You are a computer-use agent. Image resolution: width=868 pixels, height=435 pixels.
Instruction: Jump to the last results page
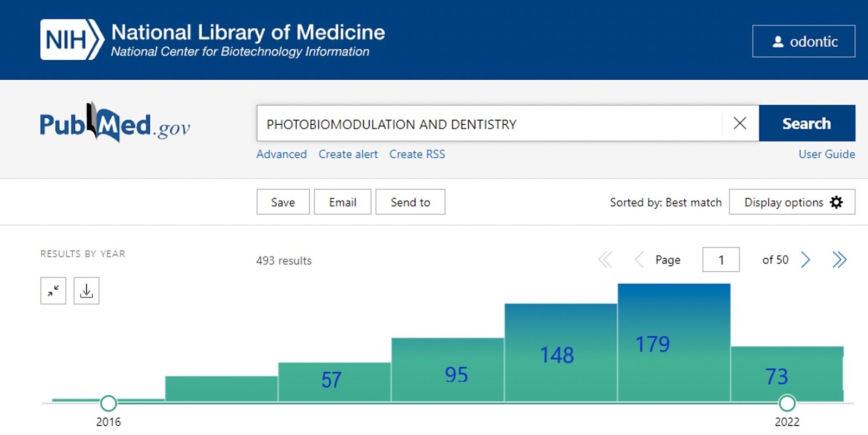pyautogui.click(x=839, y=260)
